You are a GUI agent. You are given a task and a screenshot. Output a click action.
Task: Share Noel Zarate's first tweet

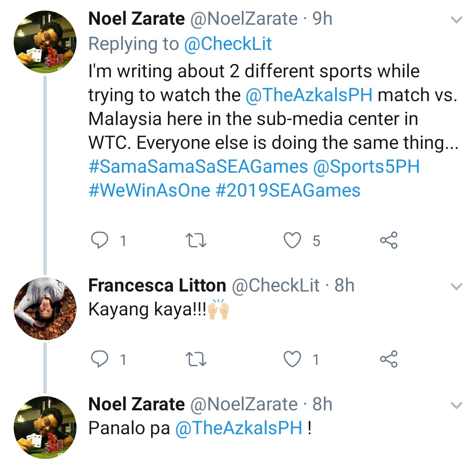pyautogui.click(x=389, y=240)
